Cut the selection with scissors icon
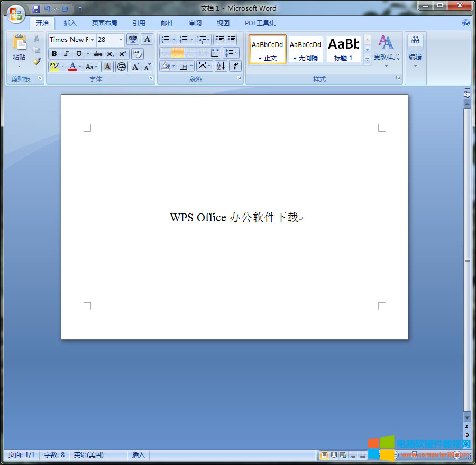476x465 pixels. (36, 38)
